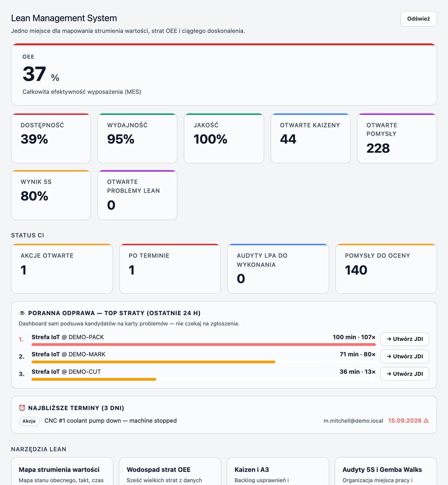The height and width of the screenshot is (485, 448).
Task: Click the "Strefa IoT @ DEMO-PACK" label
Action: 68,337
